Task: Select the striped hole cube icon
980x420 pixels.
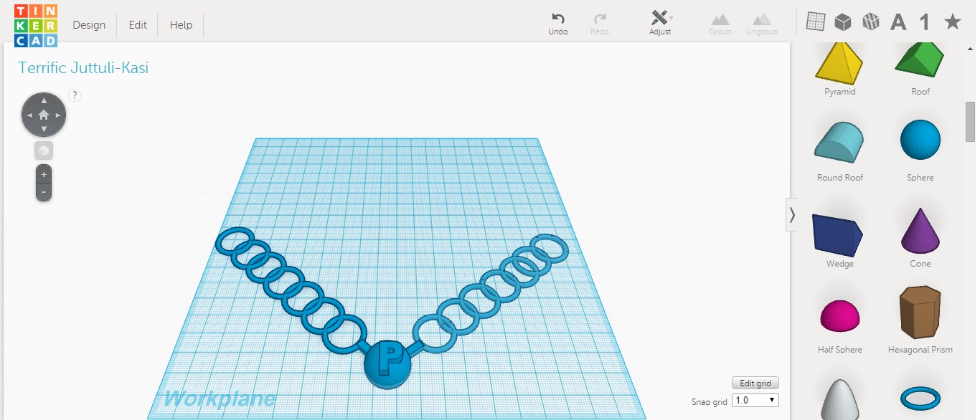Action: pos(870,22)
